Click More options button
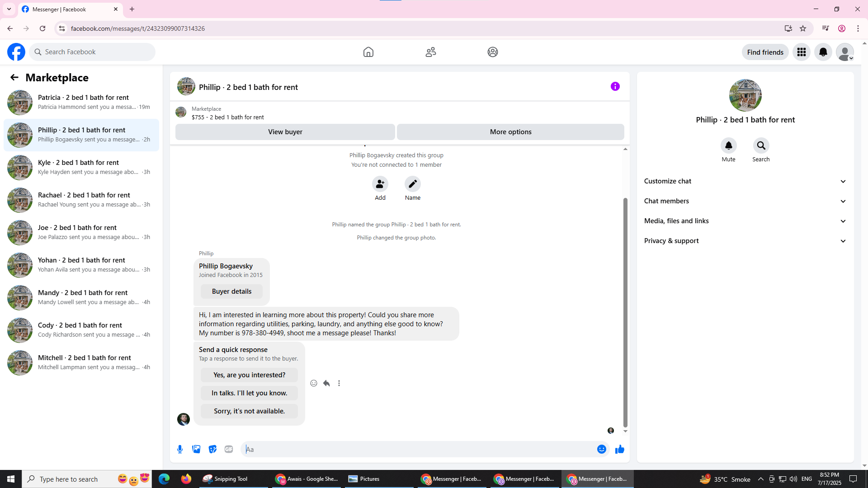Viewport: 868px width, 488px height. (511, 132)
